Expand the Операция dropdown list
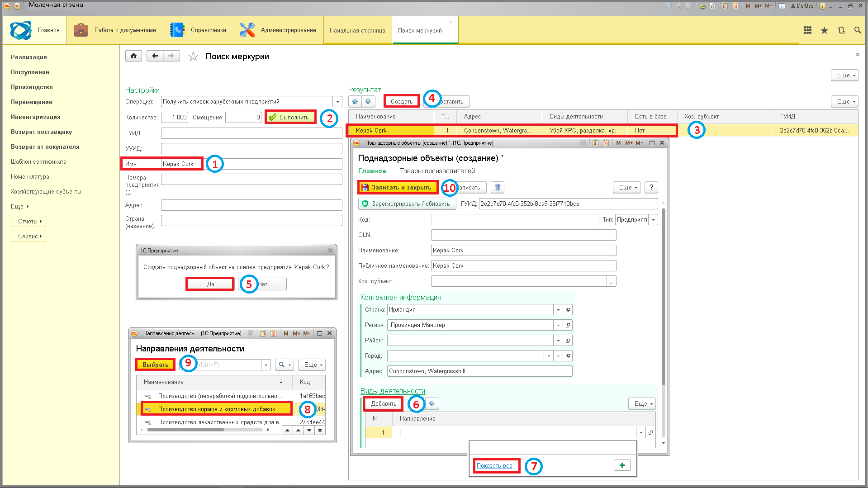Image resolution: width=868 pixels, height=488 pixels. [x=337, y=102]
